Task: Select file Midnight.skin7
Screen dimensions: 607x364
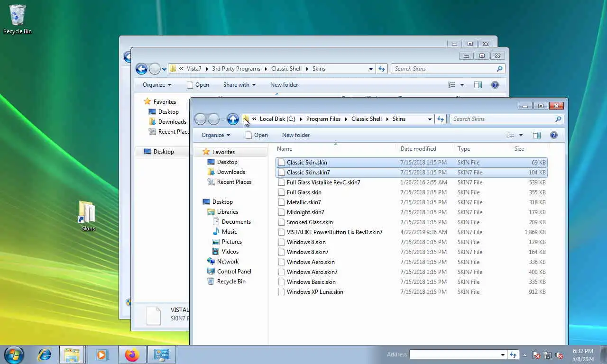Action: tap(411, 212)
